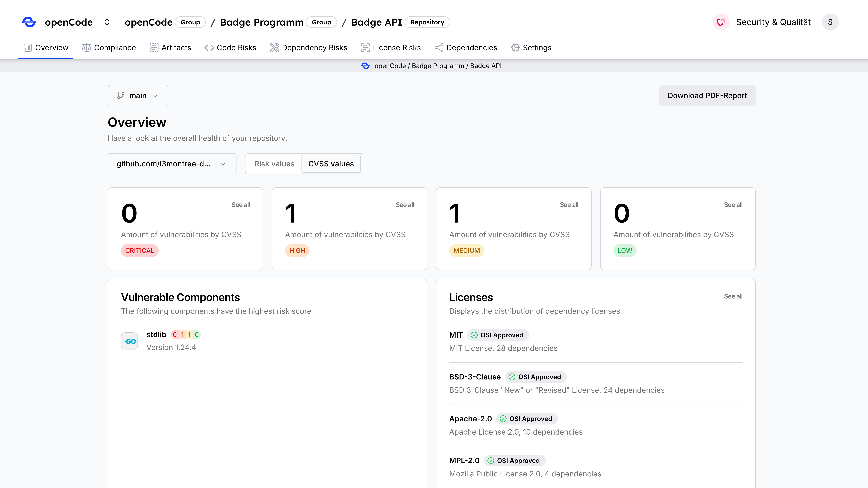The width and height of the screenshot is (868, 488).
Task: Click the OSI Approved badge next to BSD-3-Clause
Action: tap(536, 377)
